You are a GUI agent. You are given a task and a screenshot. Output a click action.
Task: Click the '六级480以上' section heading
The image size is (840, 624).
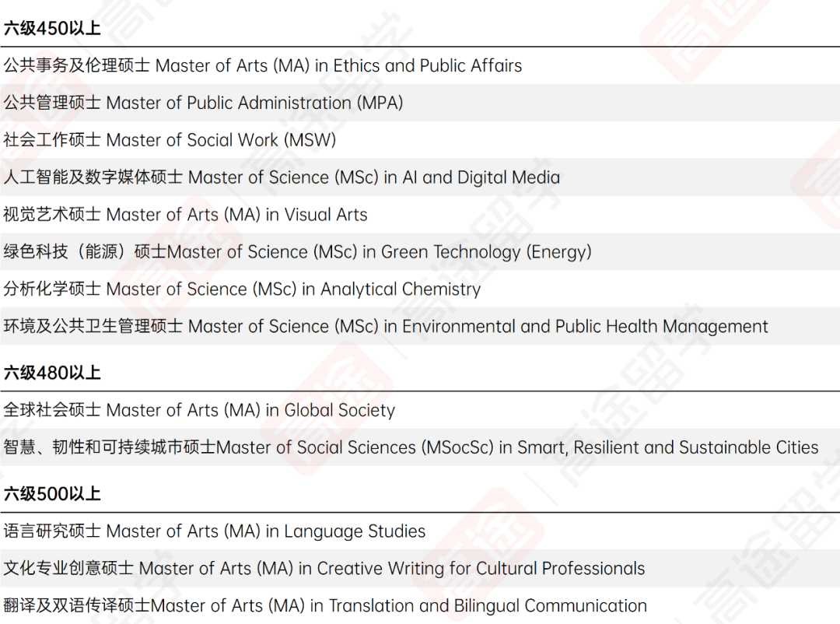[x=52, y=373]
